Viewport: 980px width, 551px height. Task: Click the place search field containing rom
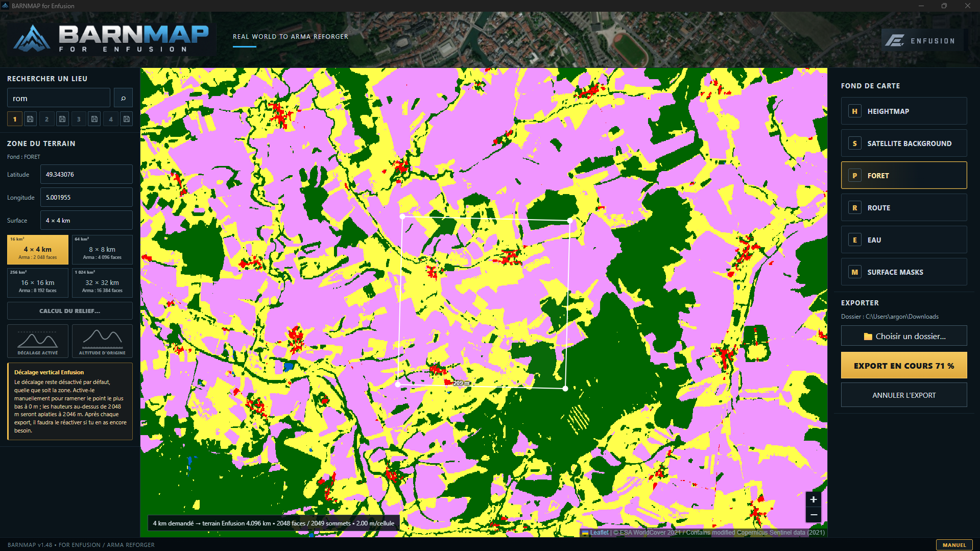click(x=59, y=98)
